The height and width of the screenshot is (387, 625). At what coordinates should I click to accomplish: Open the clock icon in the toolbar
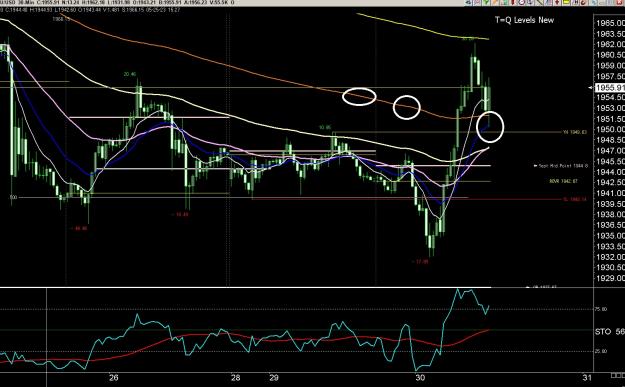coord(522,2)
